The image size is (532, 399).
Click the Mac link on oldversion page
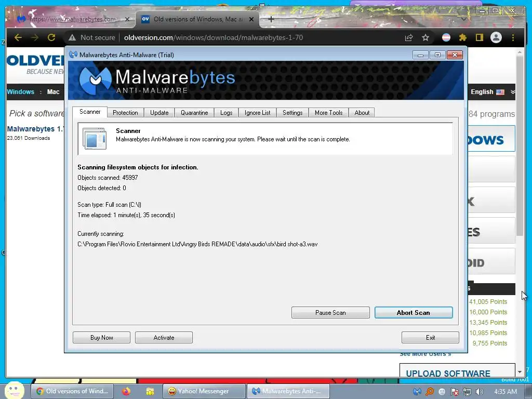point(54,92)
